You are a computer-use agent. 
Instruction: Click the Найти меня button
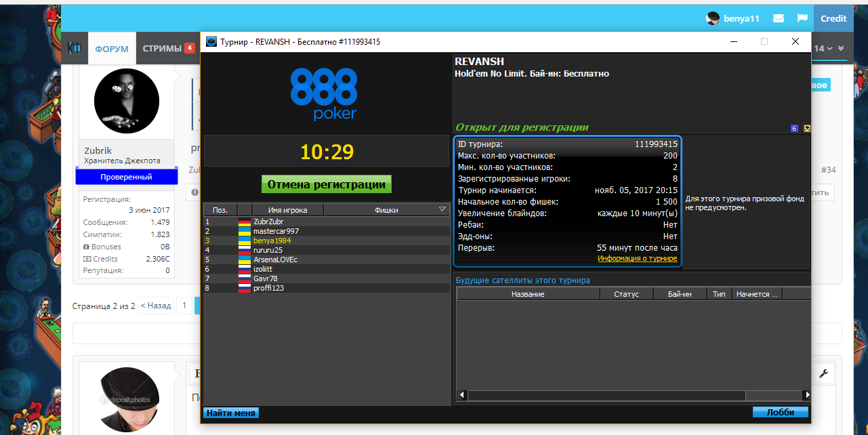click(x=231, y=413)
